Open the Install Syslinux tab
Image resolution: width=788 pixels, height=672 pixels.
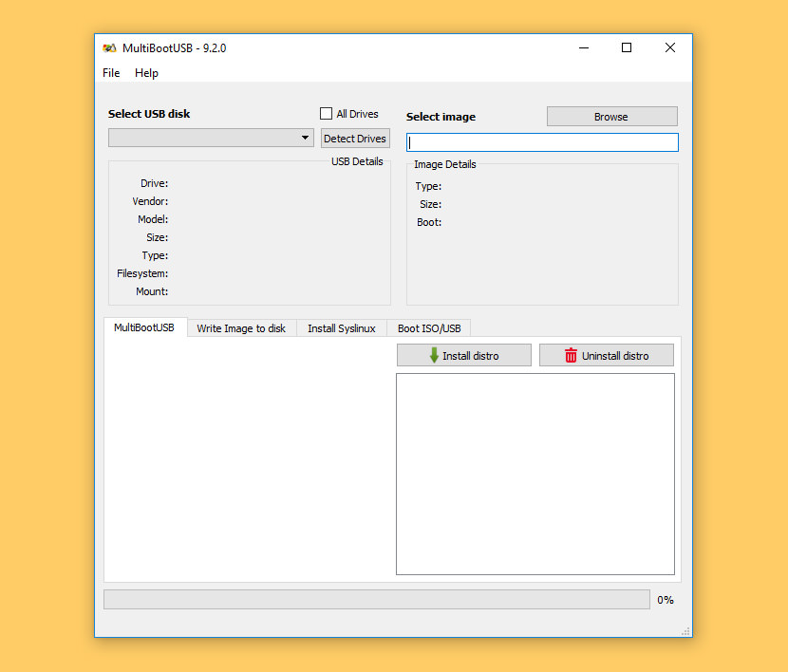[x=341, y=327]
